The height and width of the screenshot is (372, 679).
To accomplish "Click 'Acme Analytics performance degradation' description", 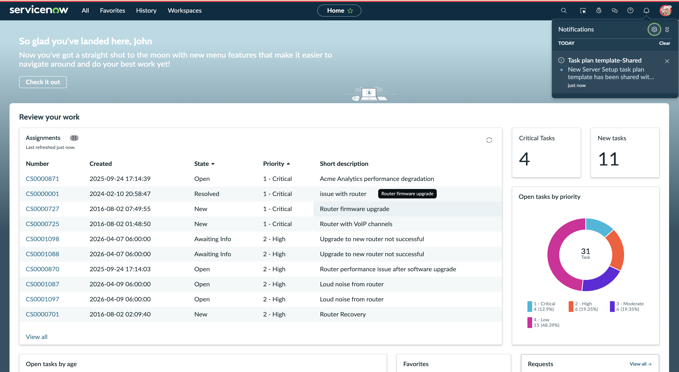I will (x=377, y=178).
